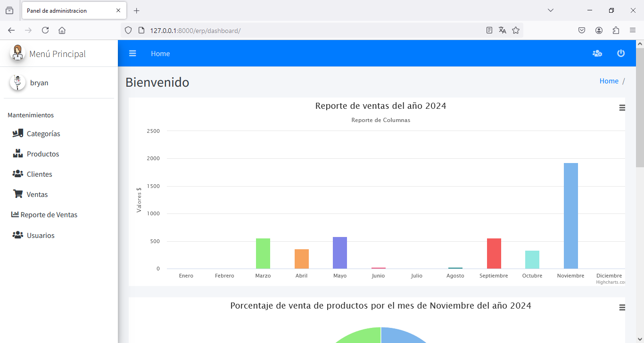This screenshot has height=343, width=644.
Task: Click the vertical page scrollbar thumb
Action: (640, 107)
